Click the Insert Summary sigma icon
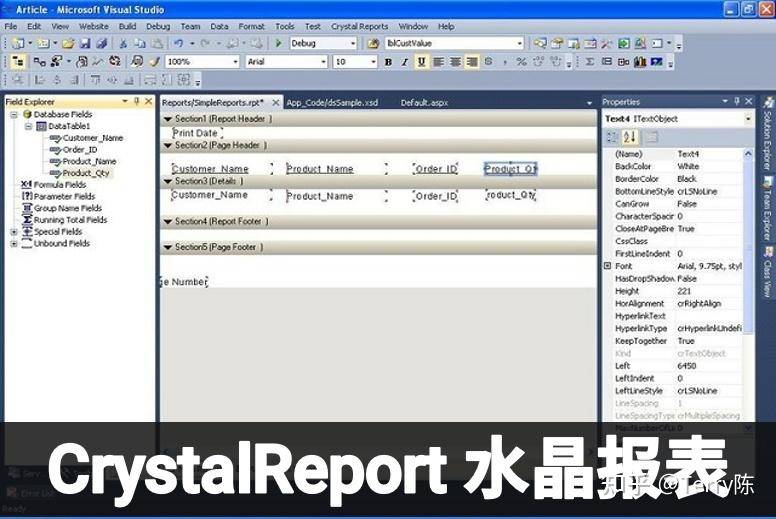The height and width of the screenshot is (519, 776). coord(590,62)
